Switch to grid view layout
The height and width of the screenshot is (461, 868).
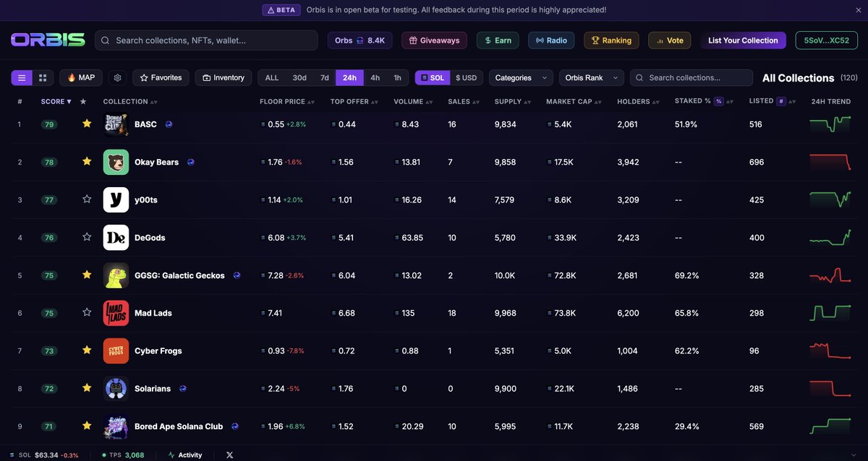coord(43,77)
